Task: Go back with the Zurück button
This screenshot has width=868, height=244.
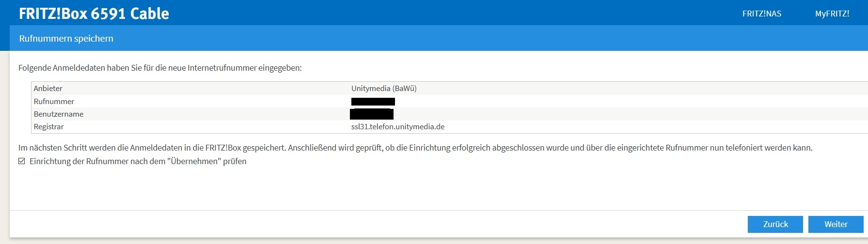Action: [x=775, y=224]
